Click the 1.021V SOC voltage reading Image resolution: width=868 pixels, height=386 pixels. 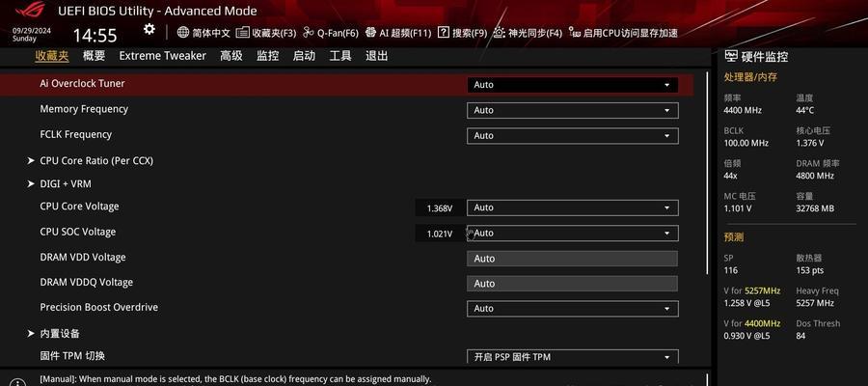[x=440, y=234]
